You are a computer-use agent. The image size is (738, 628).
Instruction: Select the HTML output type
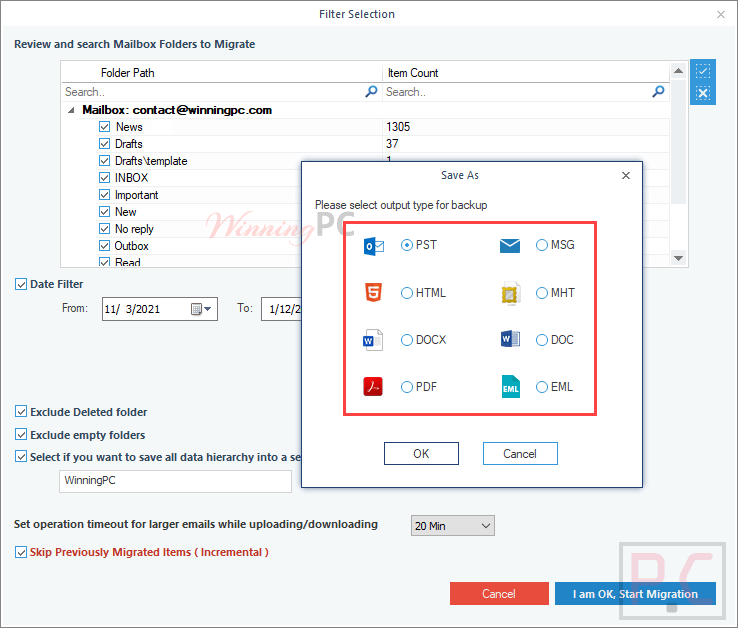407,293
